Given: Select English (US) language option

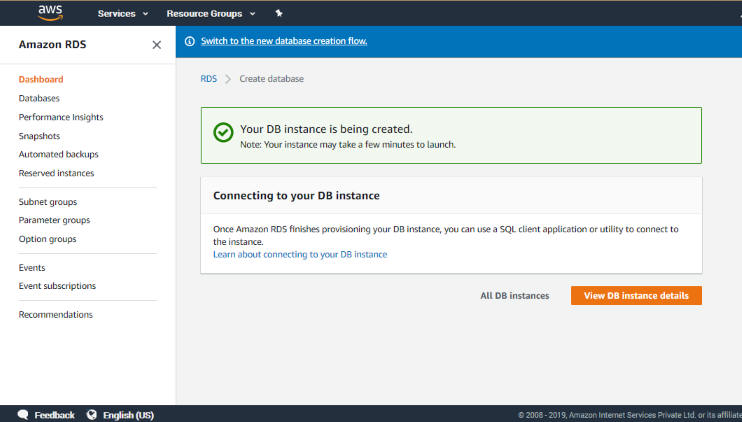Looking at the screenshot, I should click(x=128, y=415).
